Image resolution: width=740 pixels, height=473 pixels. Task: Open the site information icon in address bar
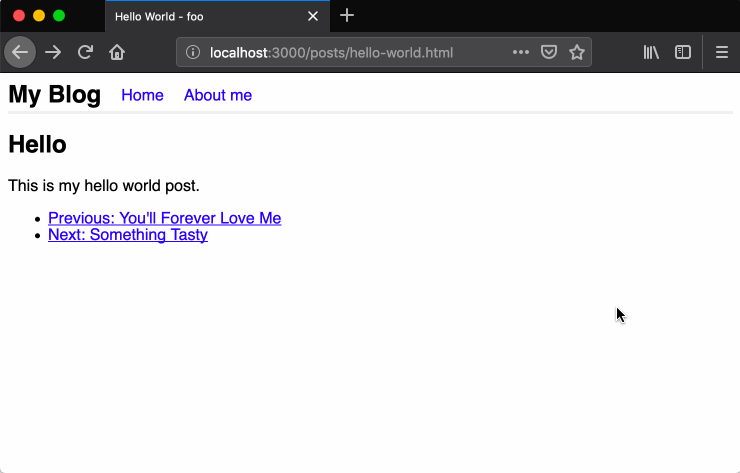coord(193,52)
